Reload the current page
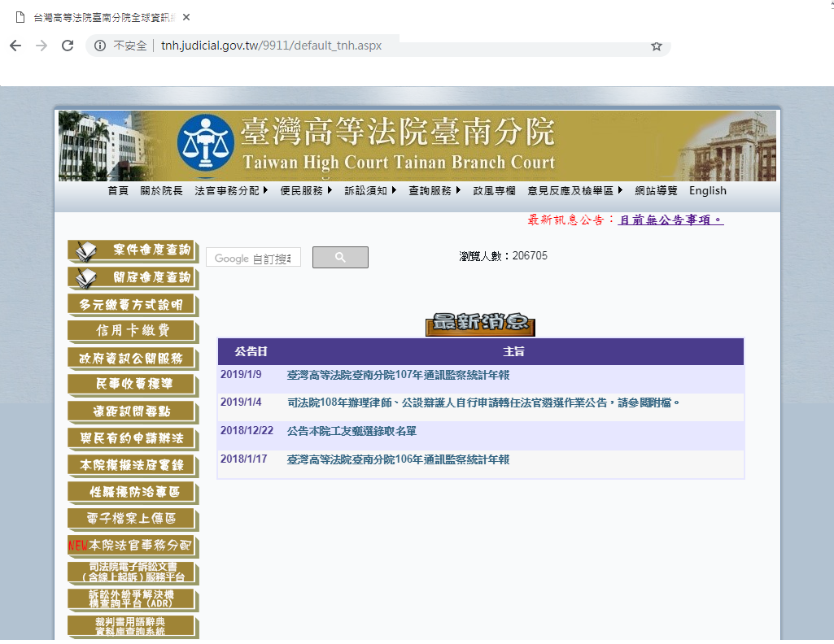This screenshot has width=834, height=644. coord(68,46)
